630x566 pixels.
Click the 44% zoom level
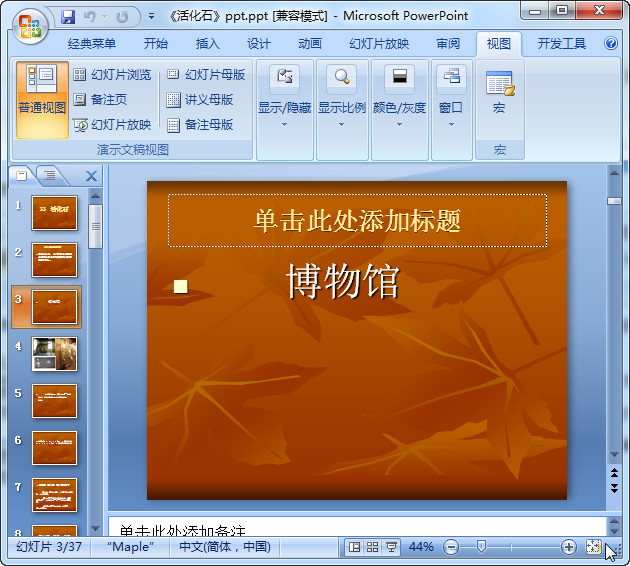[x=421, y=547]
